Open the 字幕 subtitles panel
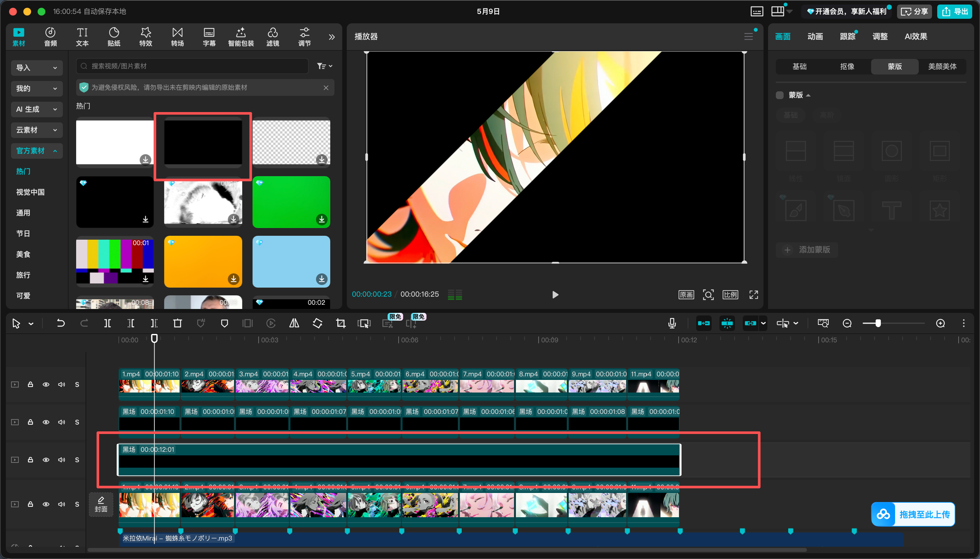This screenshot has height=559, width=980. 209,37
